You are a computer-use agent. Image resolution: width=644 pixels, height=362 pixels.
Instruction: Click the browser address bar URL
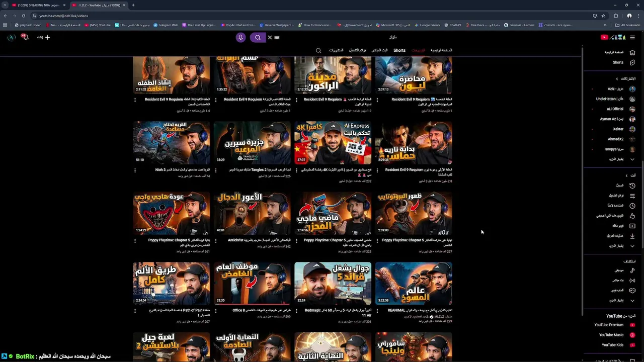(64, 16)
